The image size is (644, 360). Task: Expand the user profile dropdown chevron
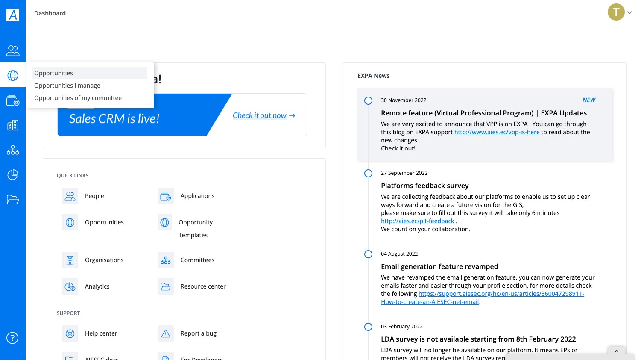[629, 13]
